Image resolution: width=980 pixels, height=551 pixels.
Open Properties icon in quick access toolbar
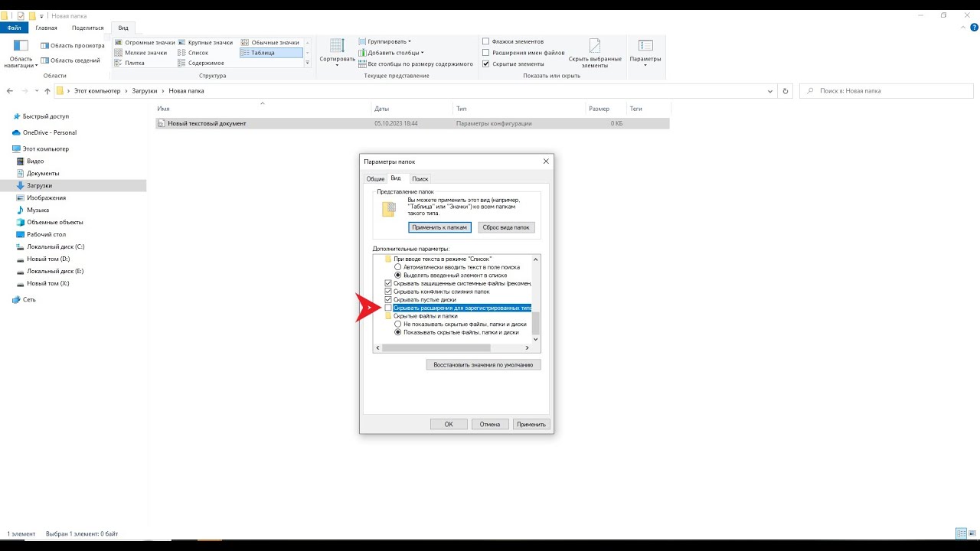tap(21, 15)
